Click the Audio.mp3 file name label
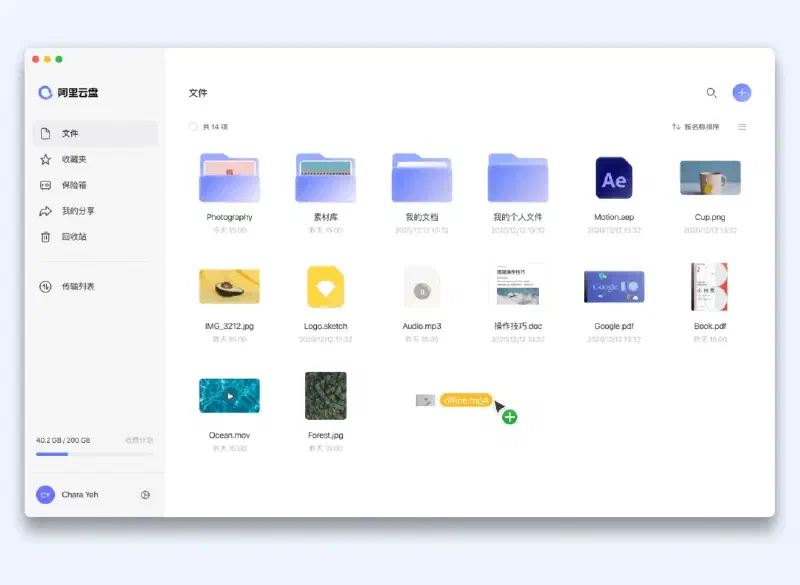 [422, 326]
